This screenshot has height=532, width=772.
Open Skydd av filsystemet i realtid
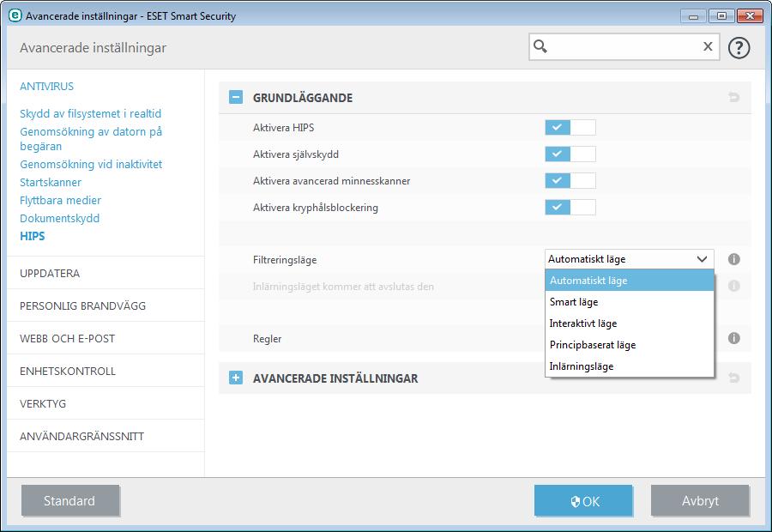coord(91,113)
